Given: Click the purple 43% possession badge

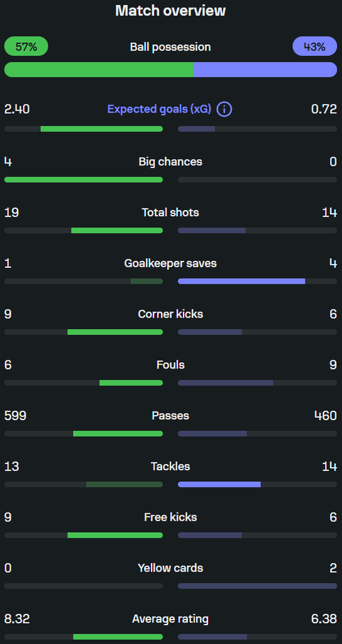Looking at the screenshot, I should click(x=315, y=47).
